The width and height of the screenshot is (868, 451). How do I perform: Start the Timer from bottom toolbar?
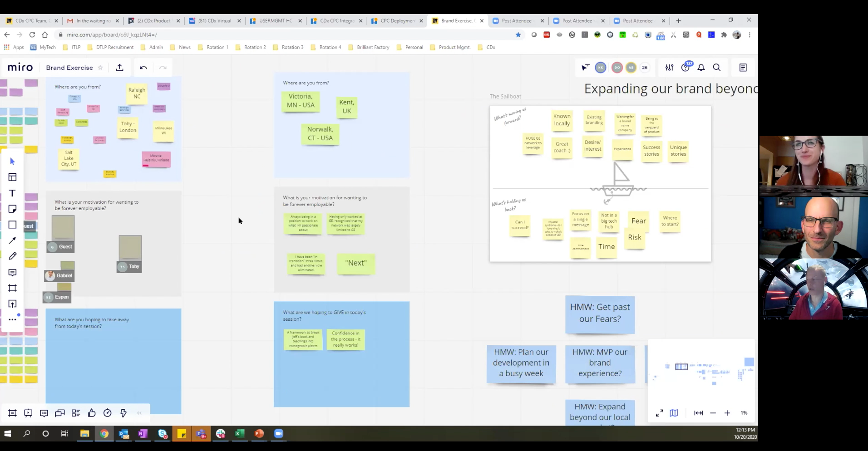[x=108, y=413]
